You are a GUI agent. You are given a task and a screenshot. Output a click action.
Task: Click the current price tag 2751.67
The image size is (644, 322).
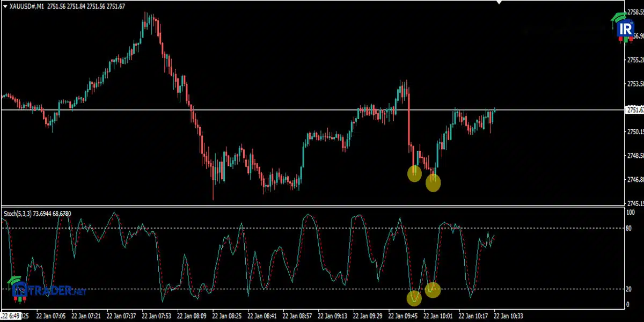pos(635,109)
